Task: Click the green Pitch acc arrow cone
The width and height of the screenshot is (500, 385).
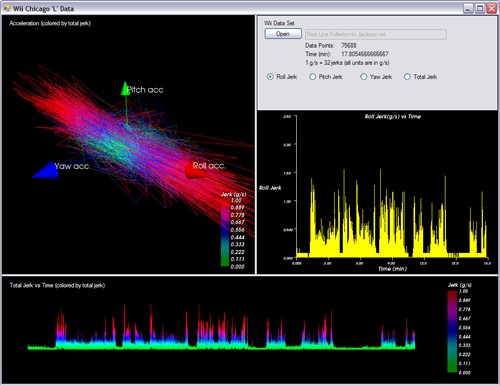Action: (x=125, y=89)
